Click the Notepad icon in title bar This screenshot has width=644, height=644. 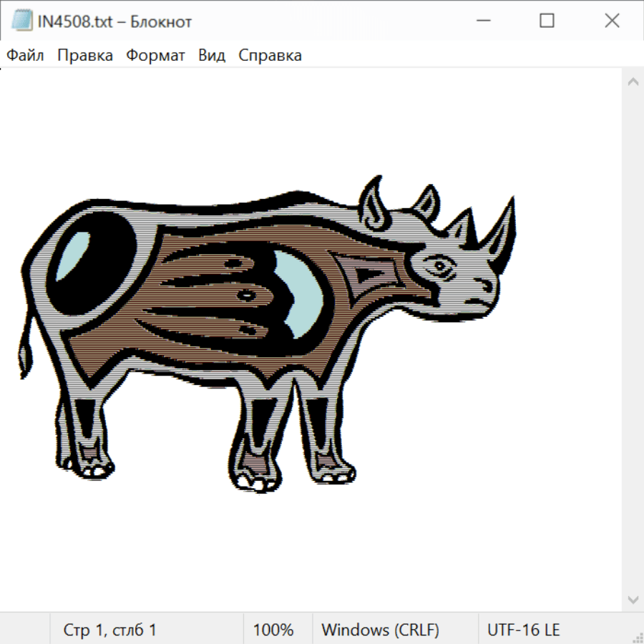coord(21,21)
